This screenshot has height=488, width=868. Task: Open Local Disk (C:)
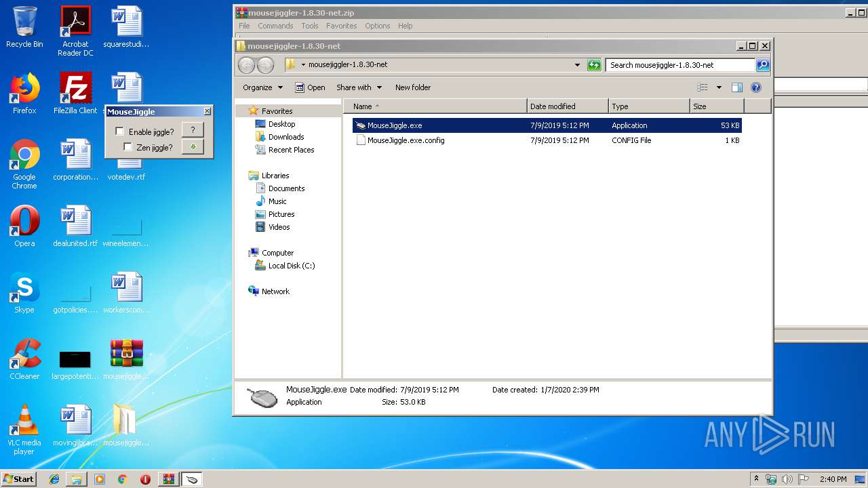[x=292, y=266]
